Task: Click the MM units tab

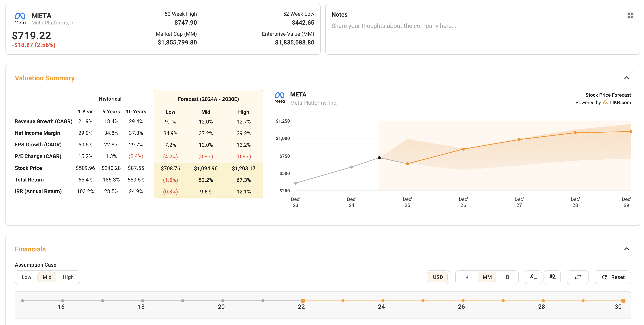Action: click(487, 277)
